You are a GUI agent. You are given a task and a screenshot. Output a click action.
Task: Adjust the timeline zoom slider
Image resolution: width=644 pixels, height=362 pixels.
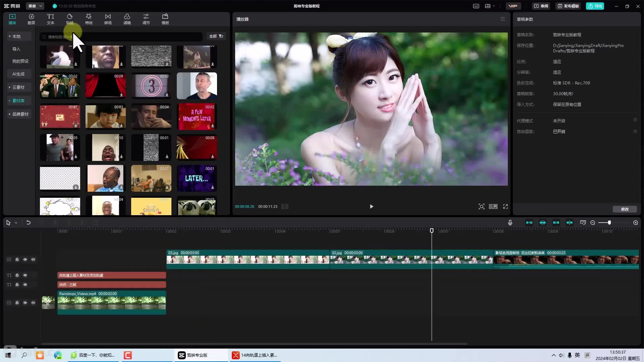click(609, 223)
